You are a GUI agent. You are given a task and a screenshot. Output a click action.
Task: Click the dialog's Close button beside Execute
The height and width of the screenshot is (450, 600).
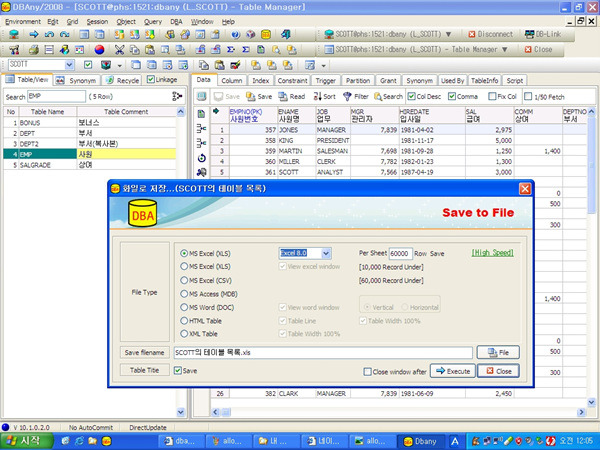point(498,371)
